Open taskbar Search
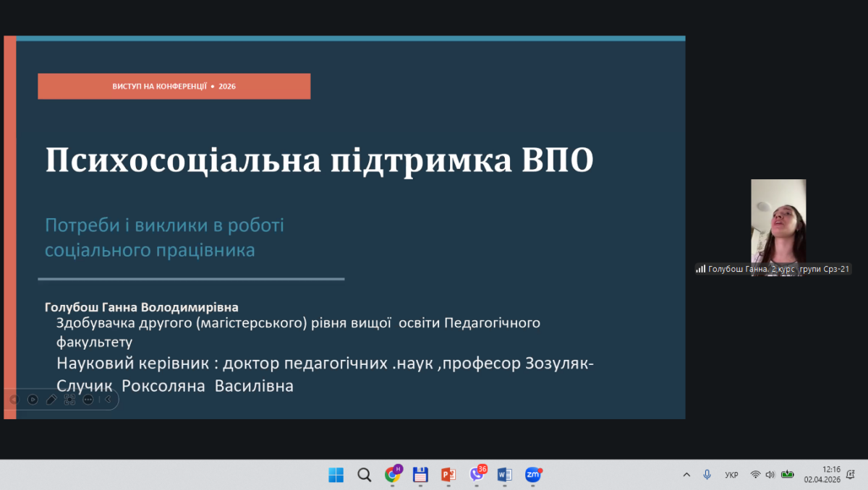Screen dimensions: 868x490 tap(365, 475)
